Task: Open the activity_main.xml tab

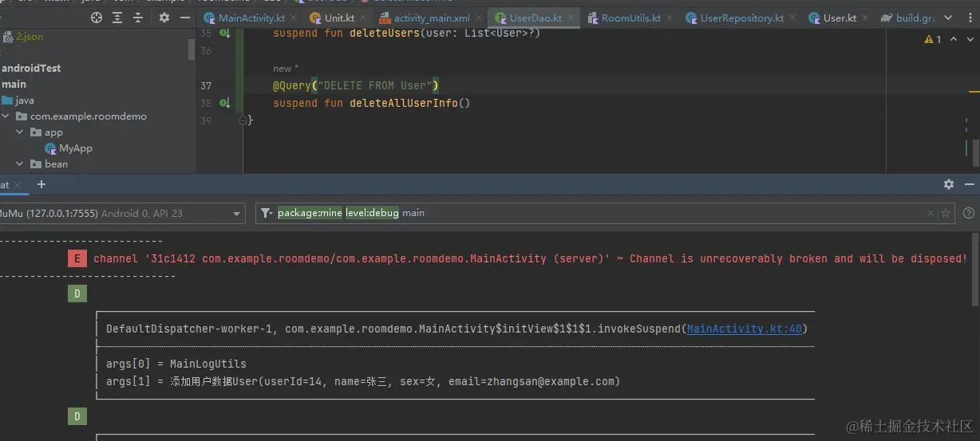Action: click(432, 18)
